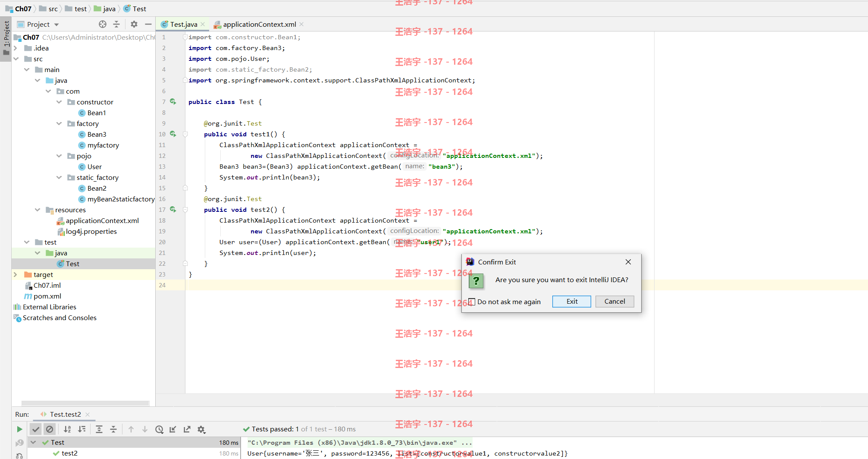Switch to Test.java tab
The image size is (868, 459).
184,24
